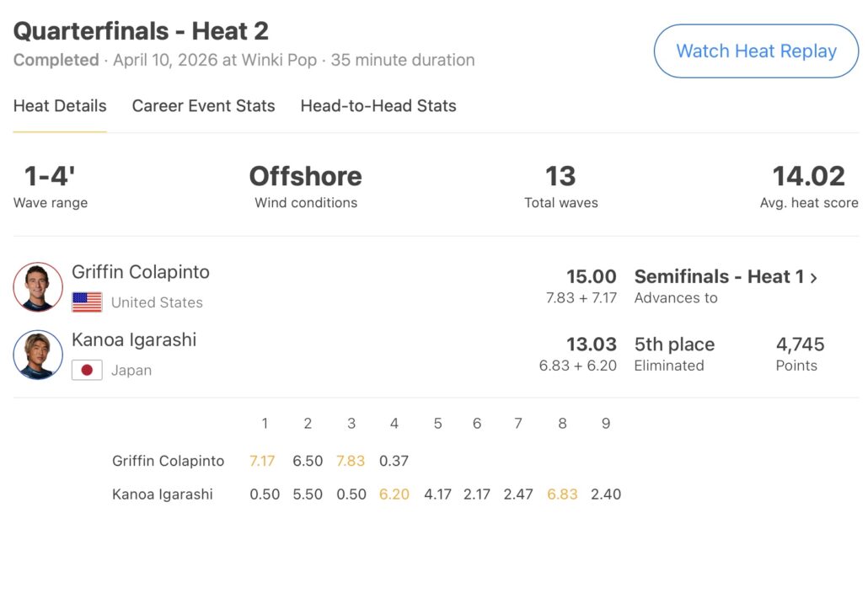The width and height of the screenshot is (868, 593).
Task: Select Igarashi's highlighted 6.83 wave score
Action: click(x=562, y=494)
